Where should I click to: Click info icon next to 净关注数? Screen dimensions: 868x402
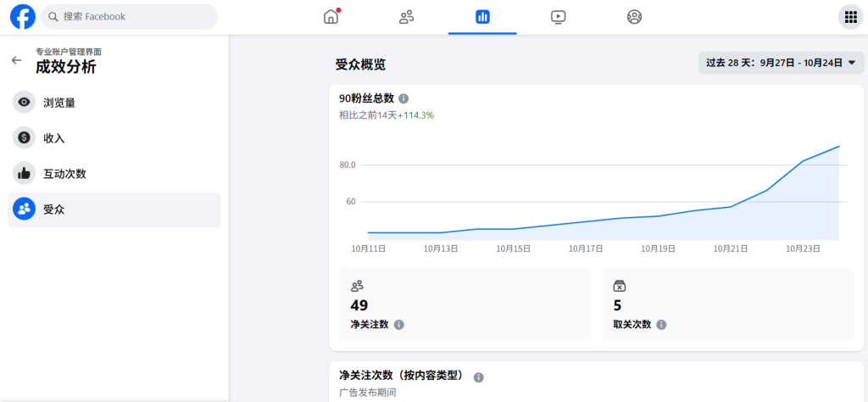pyautogui.click(x=399, y=325)
